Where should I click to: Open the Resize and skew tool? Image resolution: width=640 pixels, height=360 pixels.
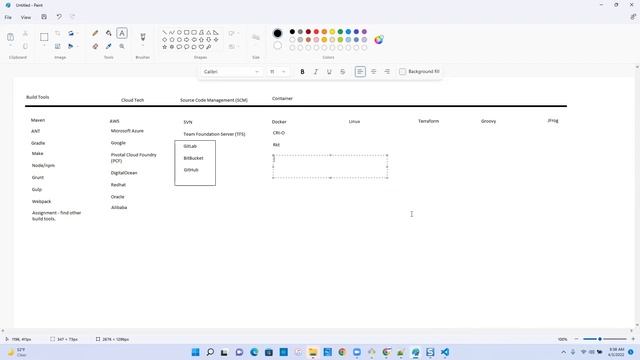click(x=58, y=47)
